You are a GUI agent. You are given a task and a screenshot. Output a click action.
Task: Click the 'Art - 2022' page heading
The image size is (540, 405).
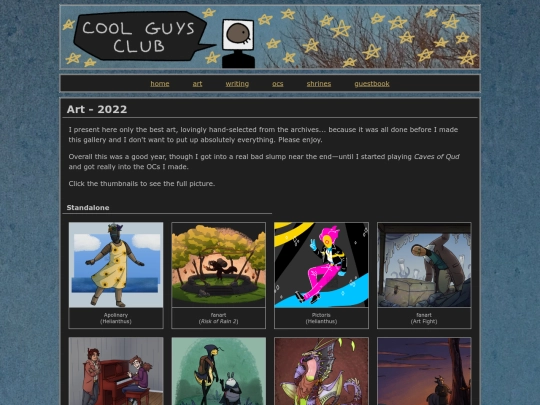tap(97, 109)
